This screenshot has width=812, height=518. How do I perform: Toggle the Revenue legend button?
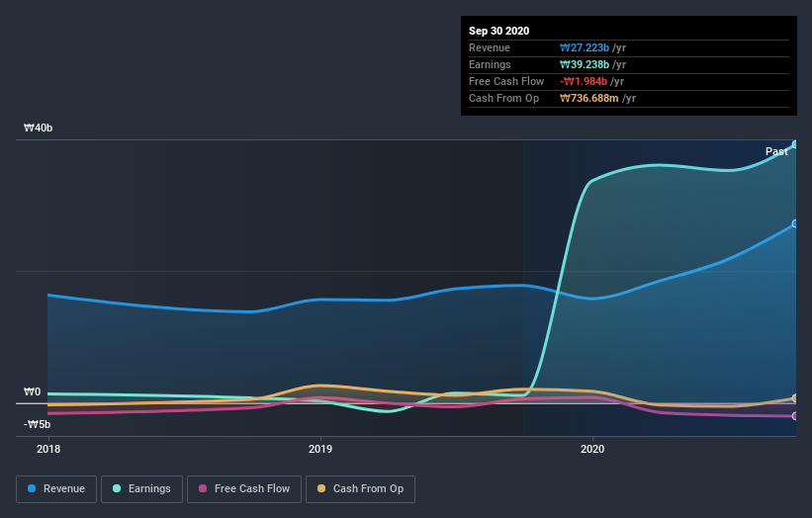pos(56,489)
